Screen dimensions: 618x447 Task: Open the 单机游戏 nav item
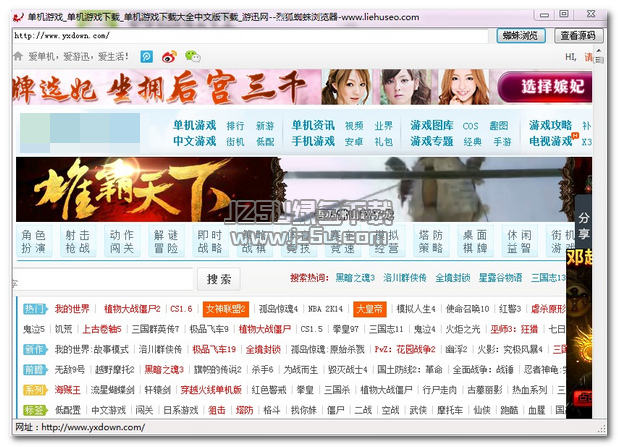195,126
